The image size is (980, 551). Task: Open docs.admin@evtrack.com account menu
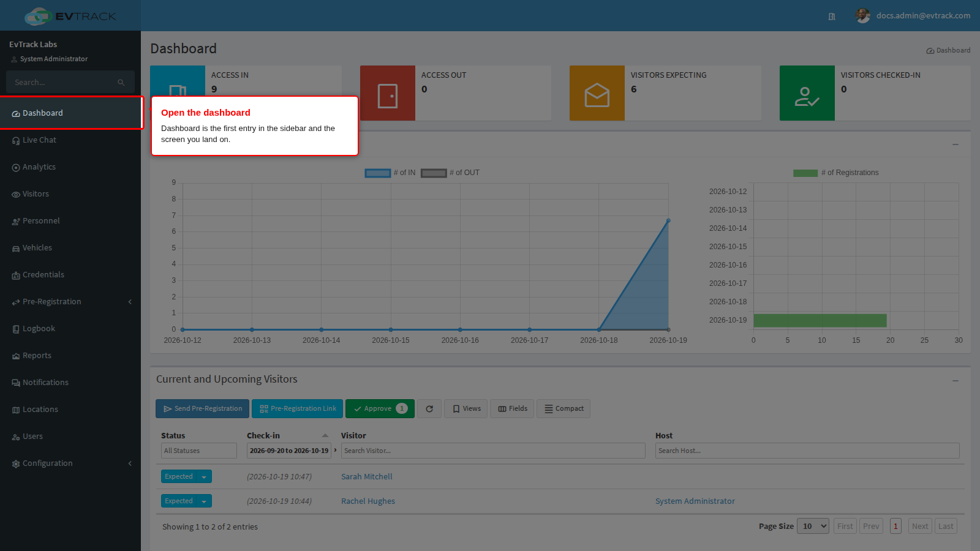click(923, 16)
